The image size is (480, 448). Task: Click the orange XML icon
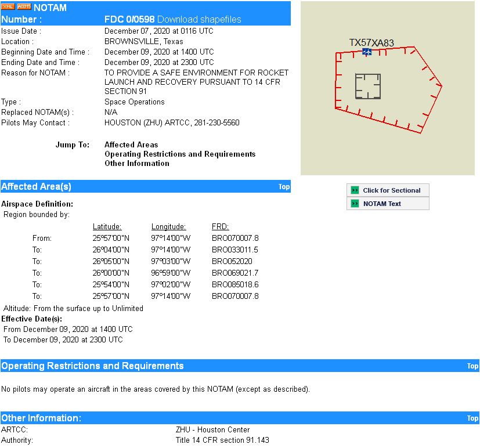click(x=8, y=6)
